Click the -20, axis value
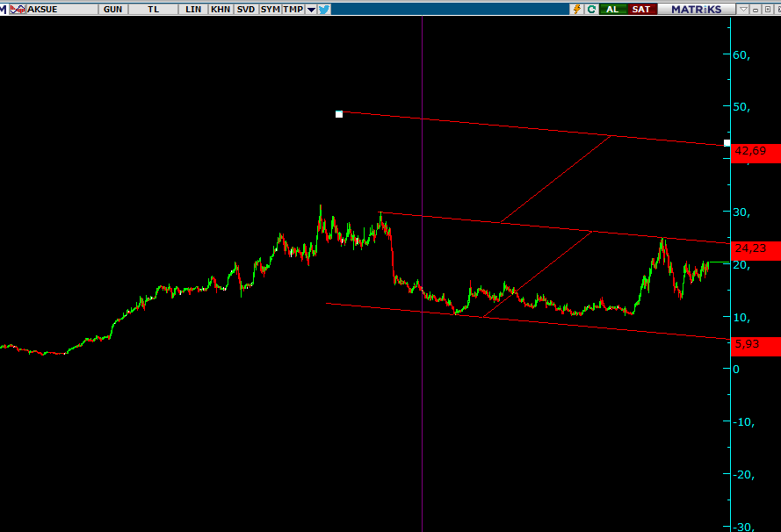Screen dimensions: 781x532 pyautogui.click(x=743, y=475)
